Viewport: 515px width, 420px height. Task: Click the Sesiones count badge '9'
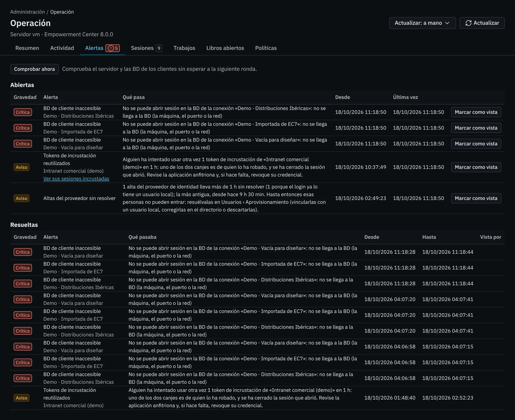[159, 48]
